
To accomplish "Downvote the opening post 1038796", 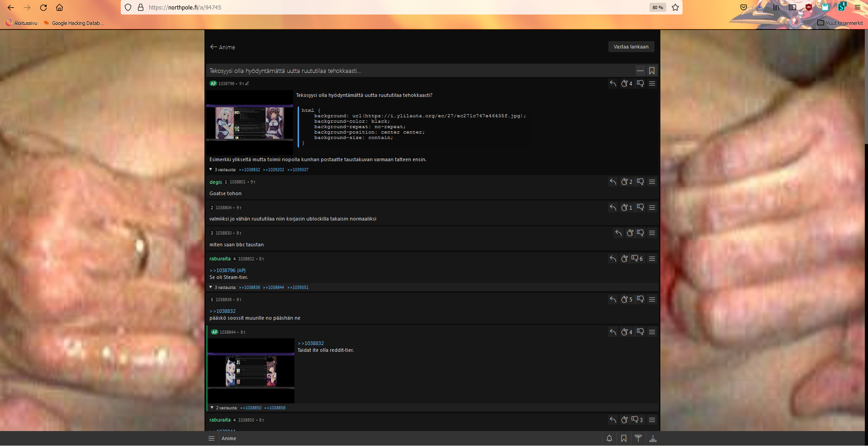I will pyautogui.click(x=640, y=83).
